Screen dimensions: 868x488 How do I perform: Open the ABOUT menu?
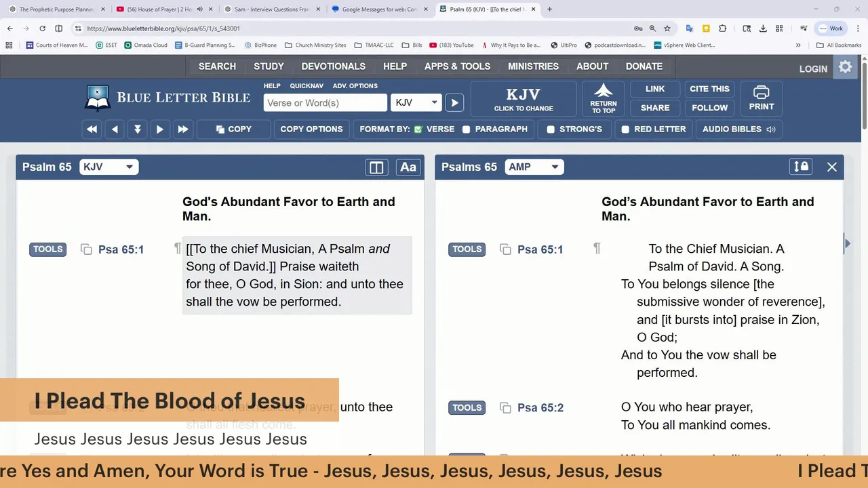click(592, 66)
